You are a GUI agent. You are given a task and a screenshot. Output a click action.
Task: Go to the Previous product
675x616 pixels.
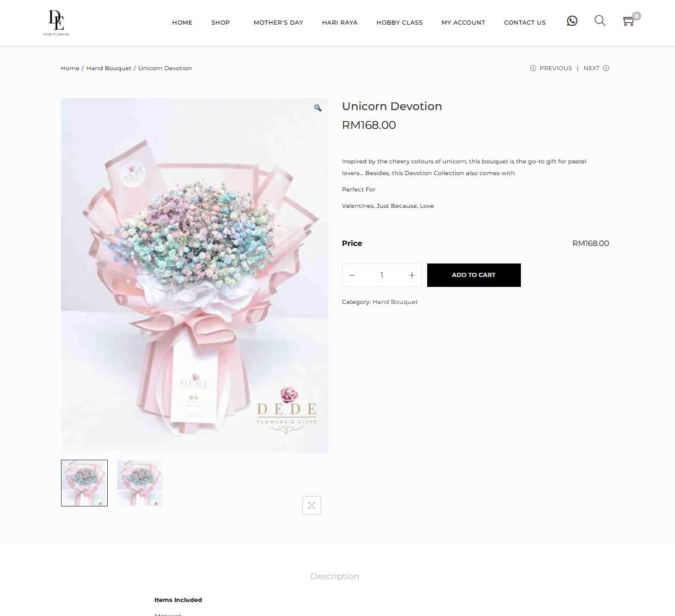tap(551, 68)
